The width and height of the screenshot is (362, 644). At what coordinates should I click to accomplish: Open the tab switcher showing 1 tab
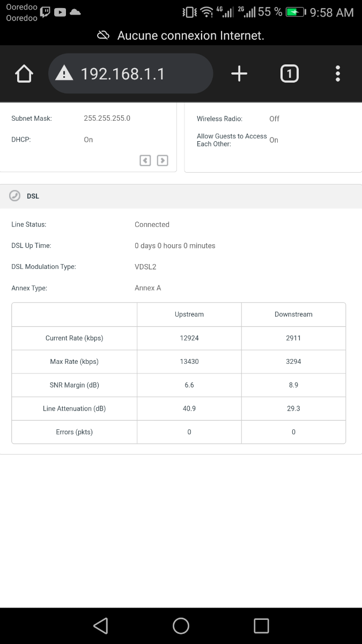pyautogui.click(x=289, y=74)
